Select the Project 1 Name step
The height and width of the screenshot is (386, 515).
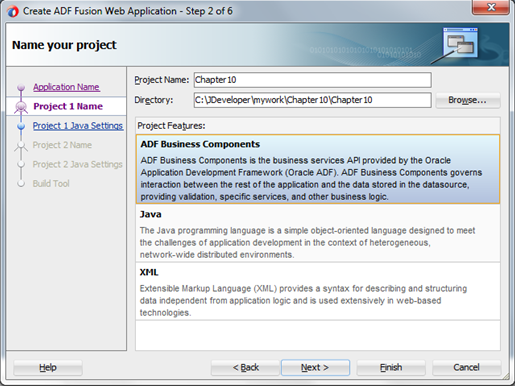tap(68, 106)
